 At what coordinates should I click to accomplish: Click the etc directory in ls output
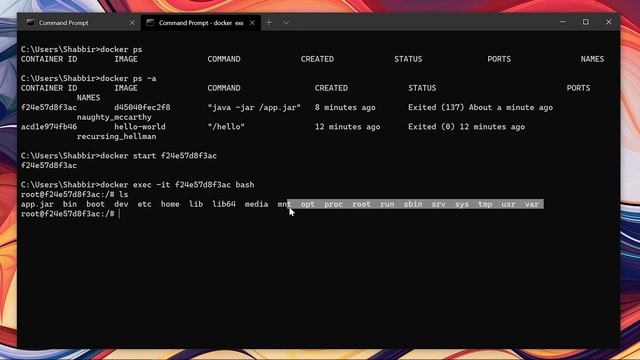pos(144,204)
